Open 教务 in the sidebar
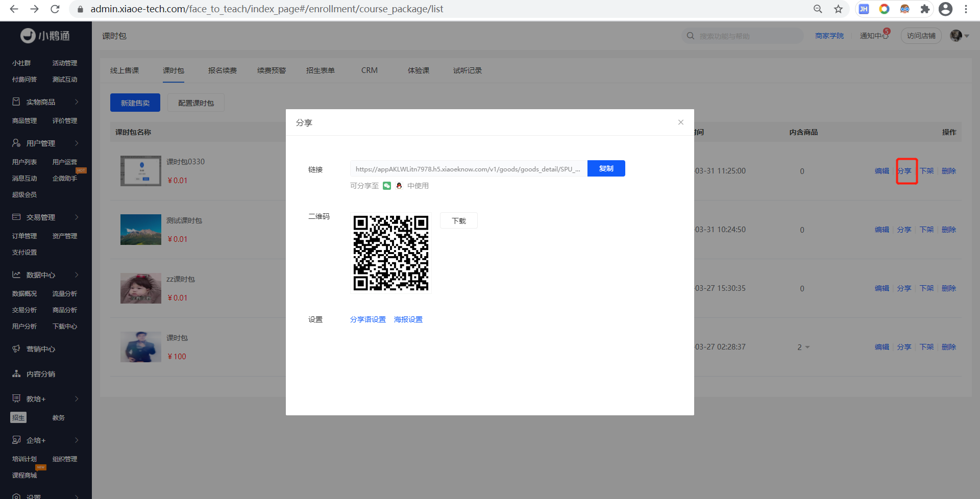 (59, 417)
